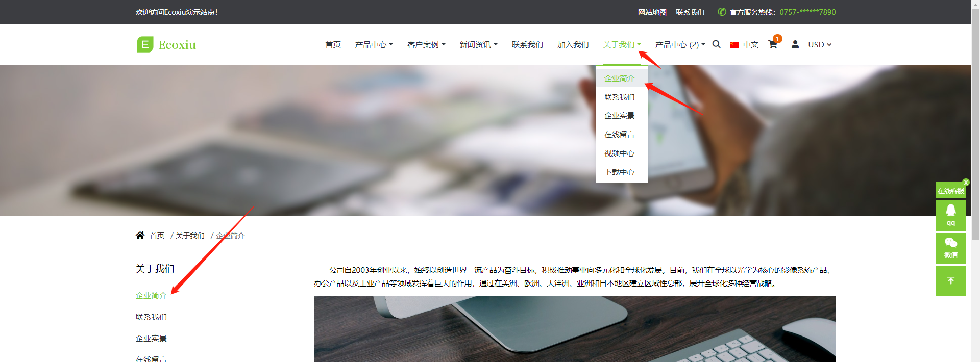The width and height of the screenshot is (980, 362).
Task: Click the Ecoxiu logo icon
Action: click(x=145, y=45)
